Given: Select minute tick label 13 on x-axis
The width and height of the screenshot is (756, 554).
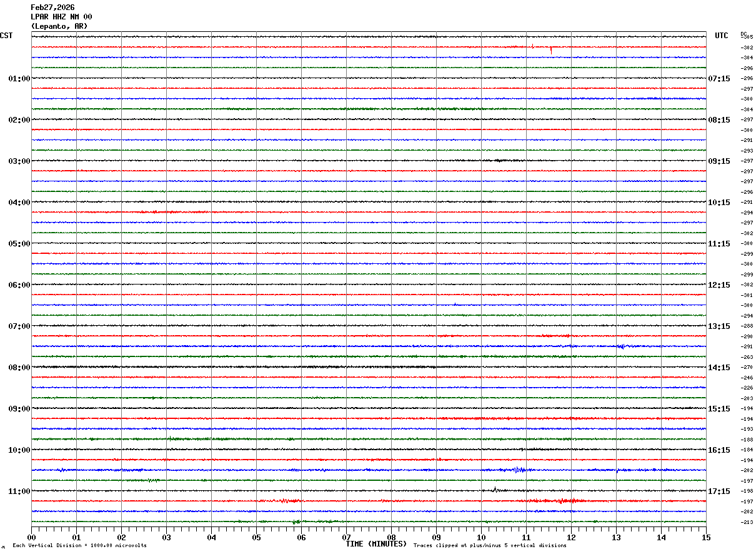Looking at the screenshot, I should click(x=616, y=537).
